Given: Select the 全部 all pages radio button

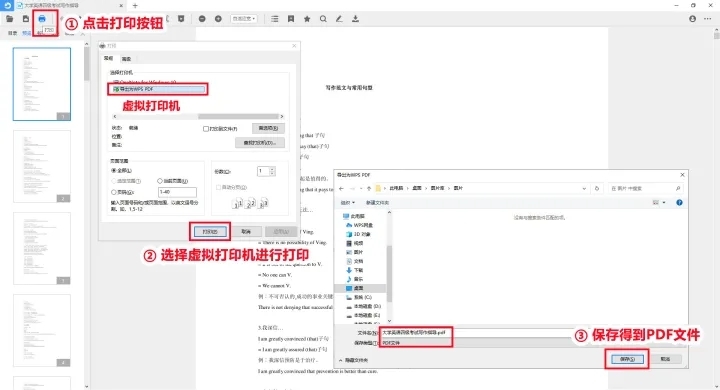Looking at the screenshot, I should (114, 170).
